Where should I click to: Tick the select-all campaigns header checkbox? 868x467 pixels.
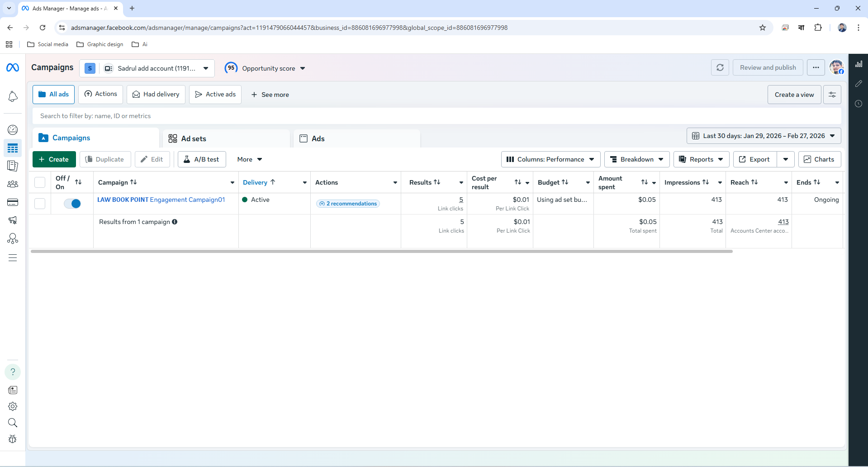pos(40,182)
